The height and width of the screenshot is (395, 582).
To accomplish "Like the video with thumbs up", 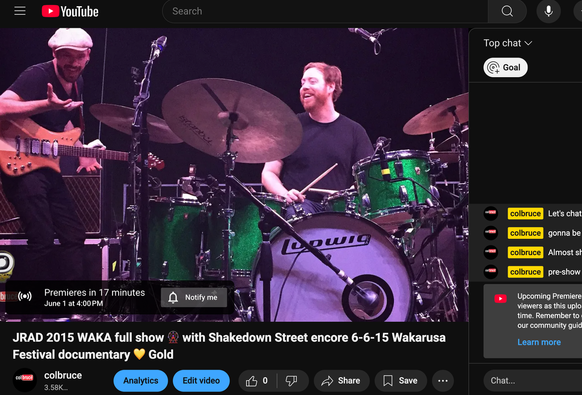I will point(257,381).
